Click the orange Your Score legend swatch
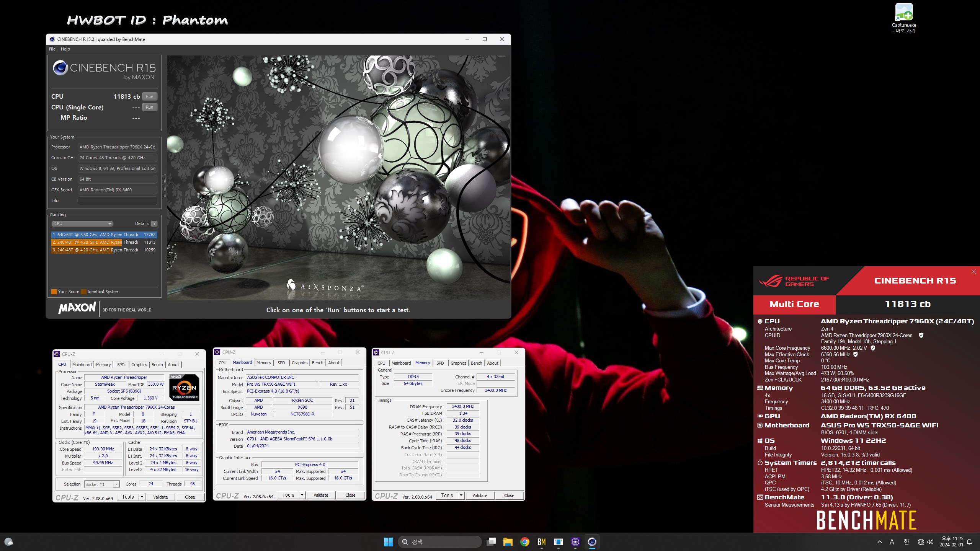 [x=54, y=292]
